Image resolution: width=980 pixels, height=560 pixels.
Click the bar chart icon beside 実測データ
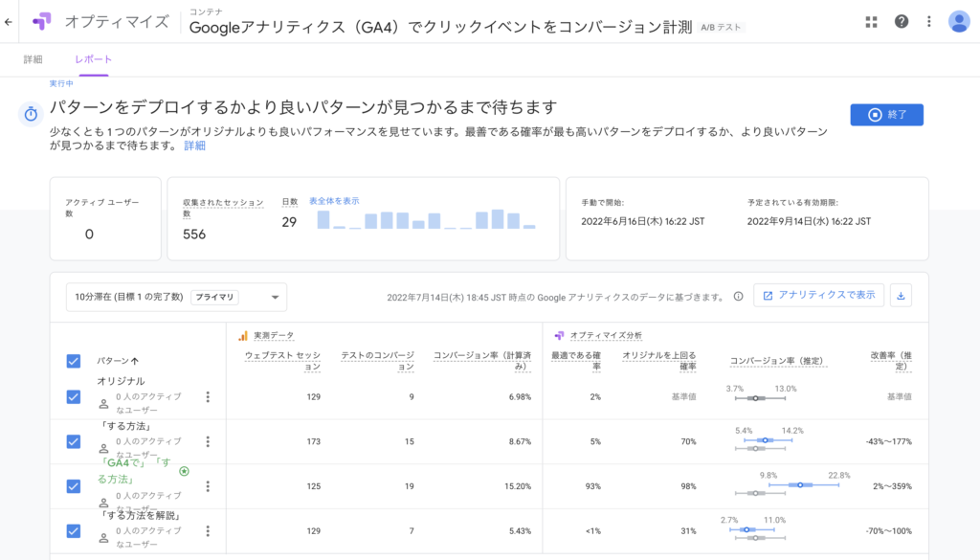click(x=242, y=336)
